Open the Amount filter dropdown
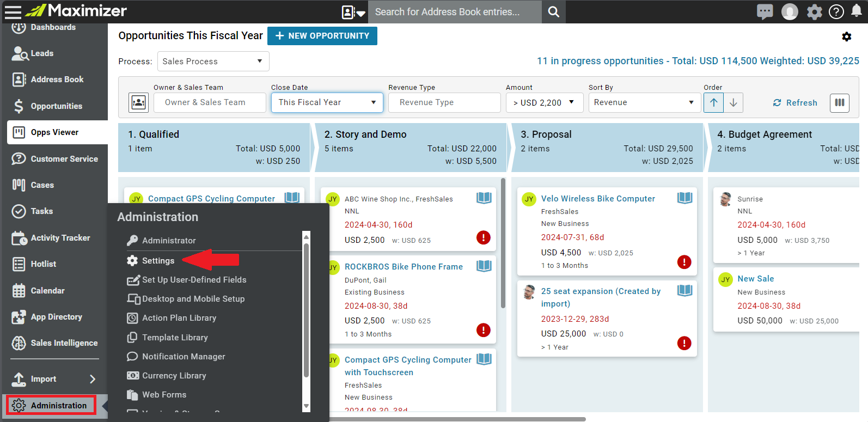The width and height of the screenshot is (868, 422). (545, 102)
